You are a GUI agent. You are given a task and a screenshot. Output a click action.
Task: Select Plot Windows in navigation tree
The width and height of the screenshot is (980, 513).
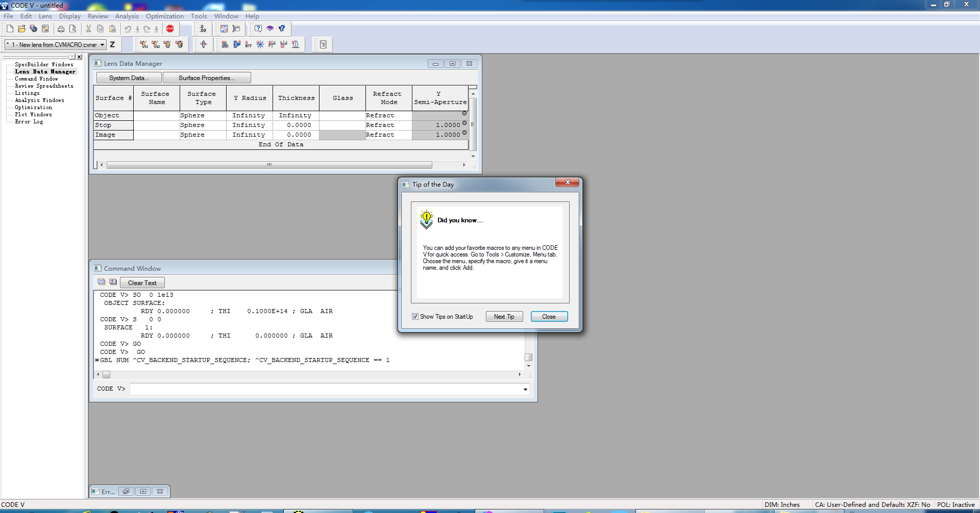(33, 114)
